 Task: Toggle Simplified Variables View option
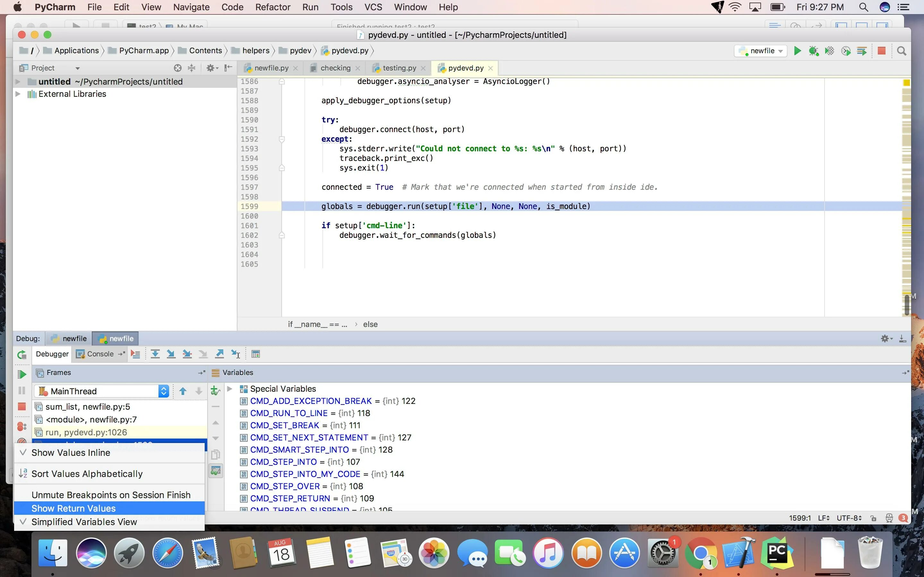[84, 522]
